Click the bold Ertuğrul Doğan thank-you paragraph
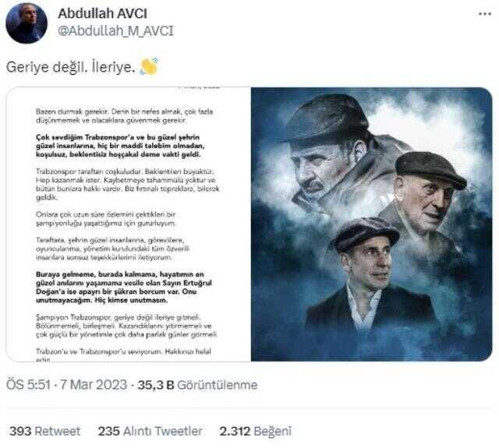This screenshot has width=499, height=448. coord(123,287)
